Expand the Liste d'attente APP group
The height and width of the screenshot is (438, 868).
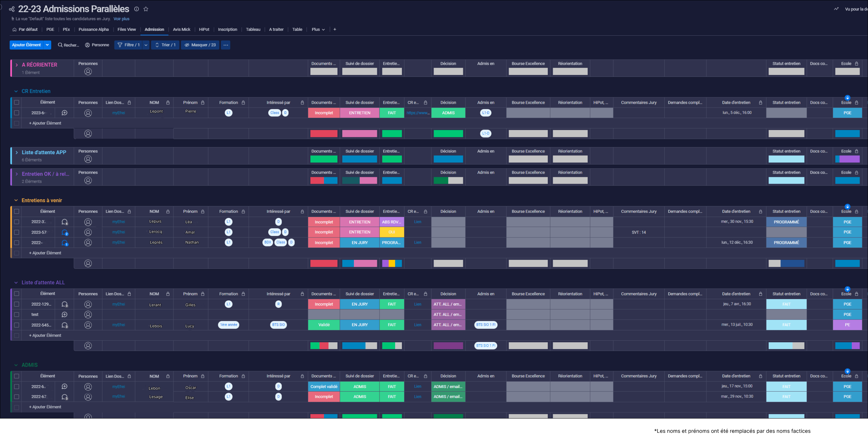coord(17,152)
